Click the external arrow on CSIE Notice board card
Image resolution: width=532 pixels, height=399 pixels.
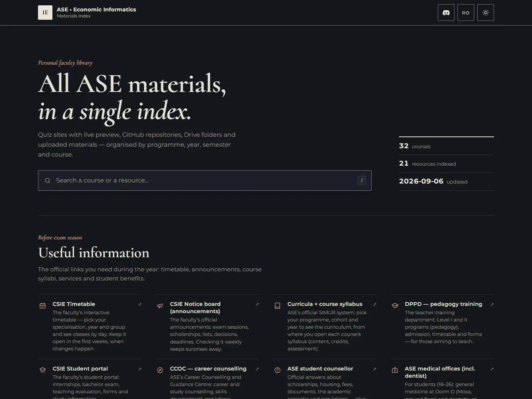[257, 304]
